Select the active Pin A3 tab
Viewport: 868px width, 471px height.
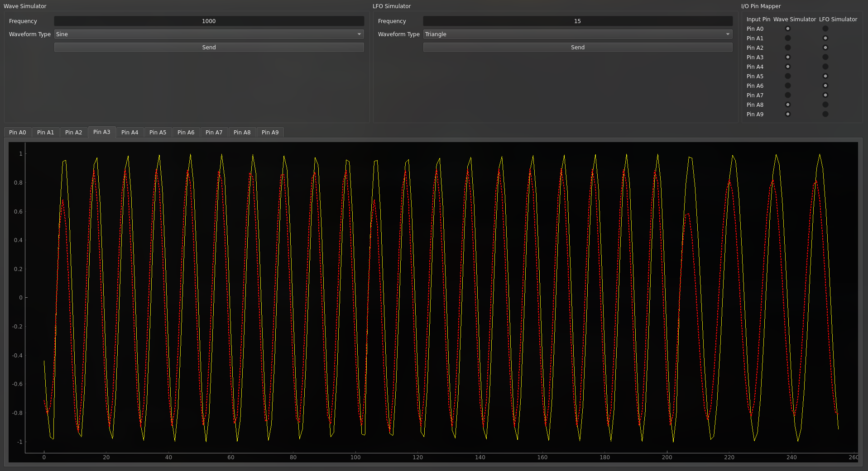[102, 132]
